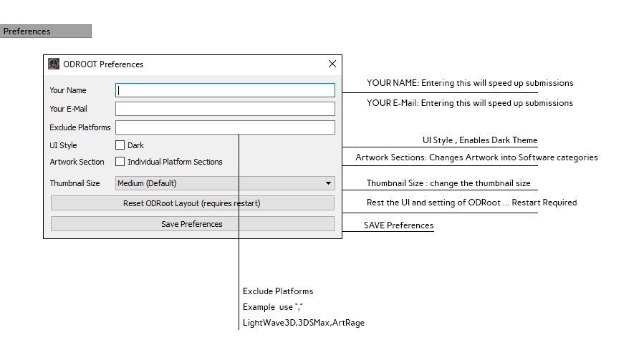
Task: Enable the Dark UI Style checkbox
Action: point(120,145)
